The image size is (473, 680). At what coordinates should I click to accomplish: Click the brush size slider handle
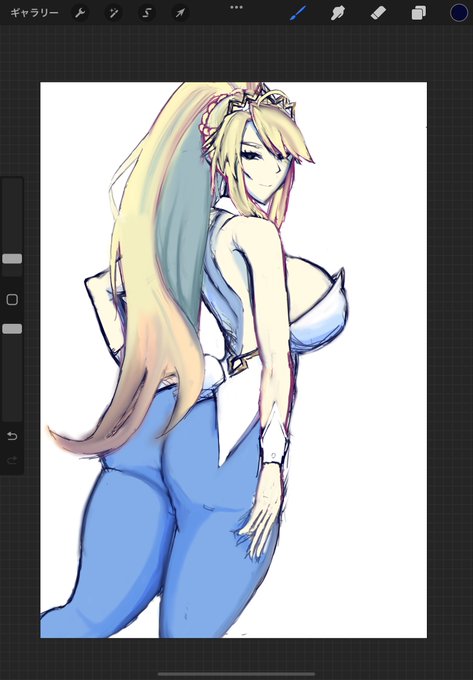point(12,259)
